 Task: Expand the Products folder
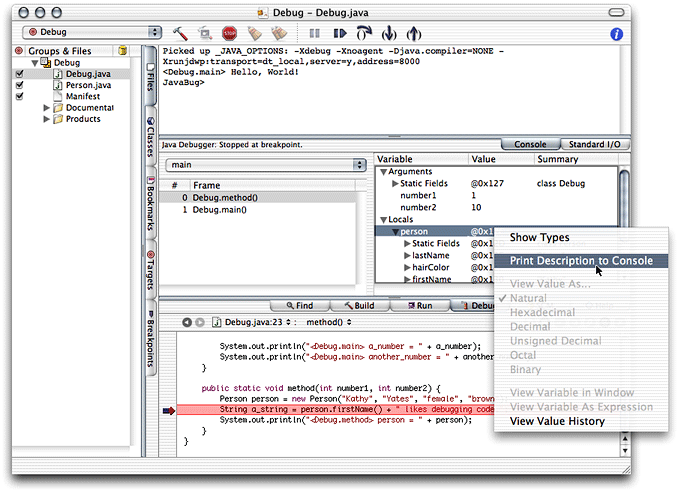pyautogui.click(x=47, y=119)
